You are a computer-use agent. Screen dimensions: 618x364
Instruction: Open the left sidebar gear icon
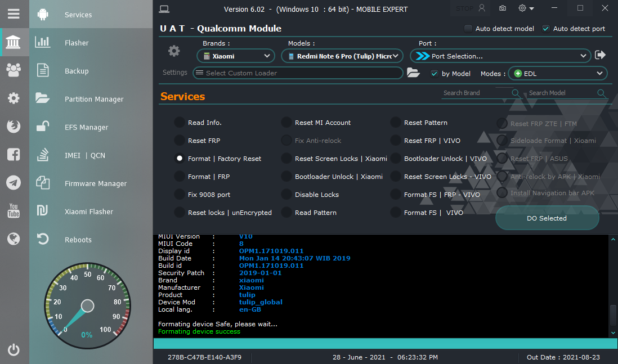14,98
